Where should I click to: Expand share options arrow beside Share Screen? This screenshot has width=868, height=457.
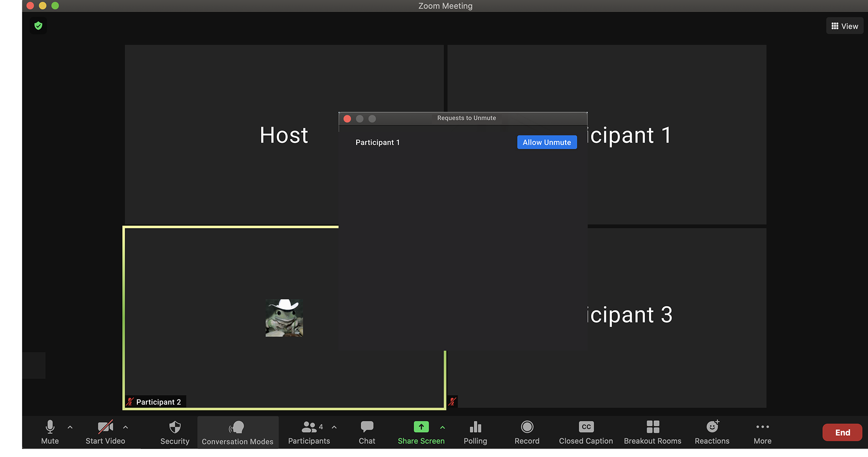[443, 427]
